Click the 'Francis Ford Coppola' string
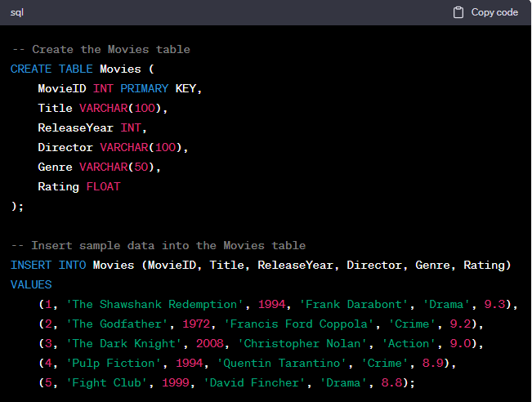This screenshot has width=532, height=402. click(x=299, y=324)
